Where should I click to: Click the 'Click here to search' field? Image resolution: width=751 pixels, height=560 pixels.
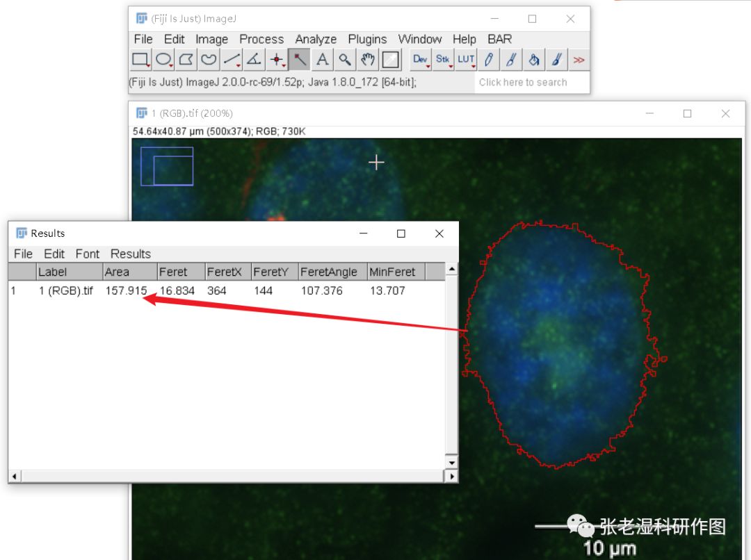[x=532, y=82]
